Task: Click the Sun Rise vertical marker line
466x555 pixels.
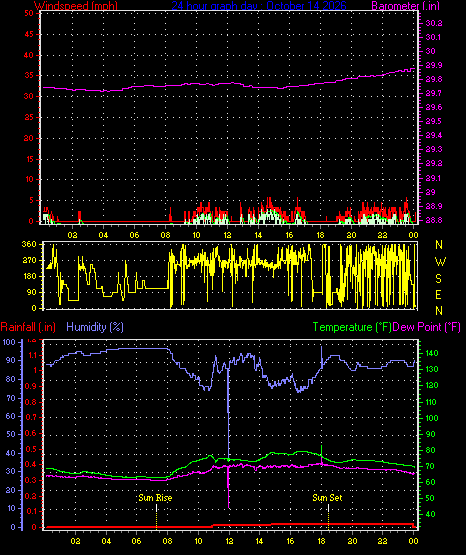Action: [x=156, y=517]
